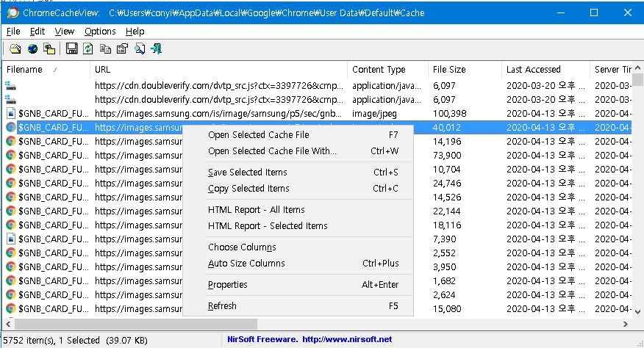Viewport: 644px width, 348px height.
Task: Click the Chrome icon of the 2,624 size row
Action: 11,294
